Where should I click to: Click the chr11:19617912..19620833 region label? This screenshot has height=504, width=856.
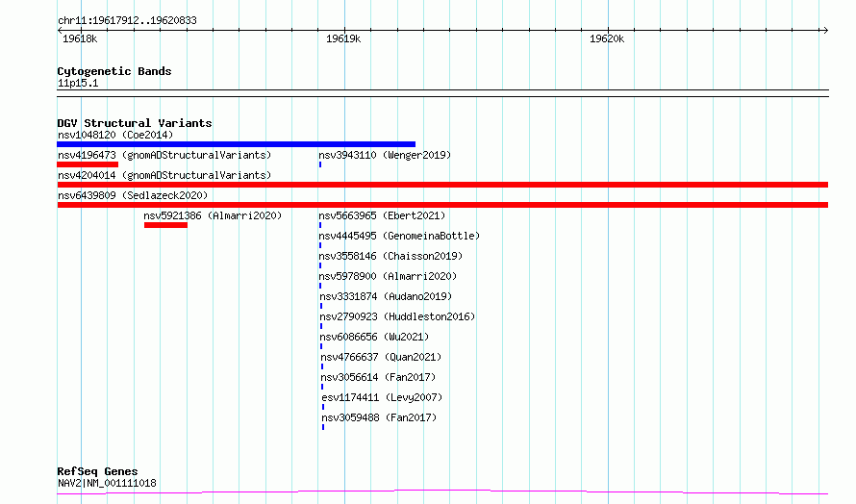tap(127, 21)
